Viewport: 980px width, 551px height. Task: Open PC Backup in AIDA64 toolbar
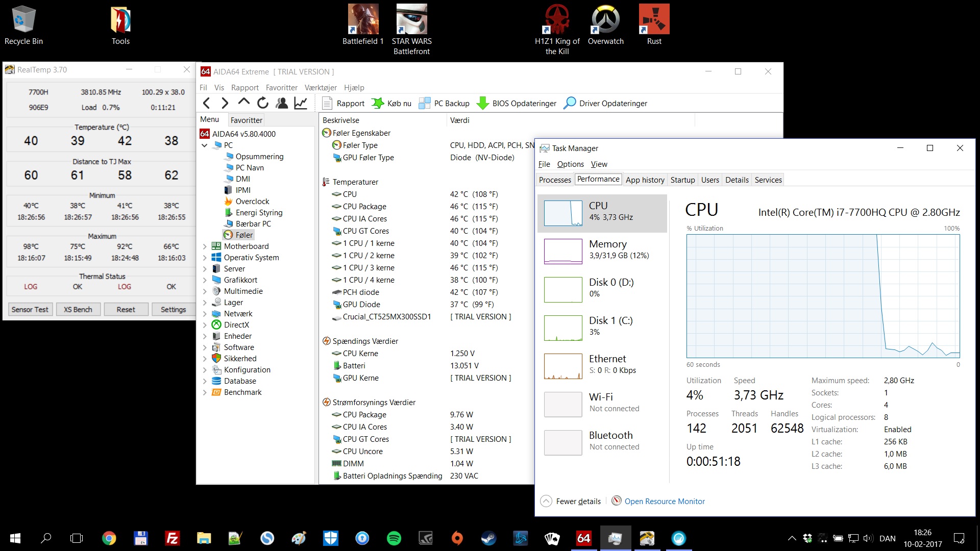coord(444,103)
